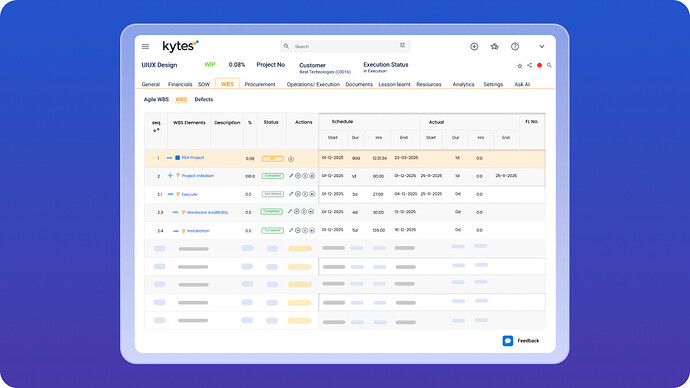The width and height of the screenshot is (690, 388).
Task: Open the Ask AI tab
Action: (x=522, y=84)
